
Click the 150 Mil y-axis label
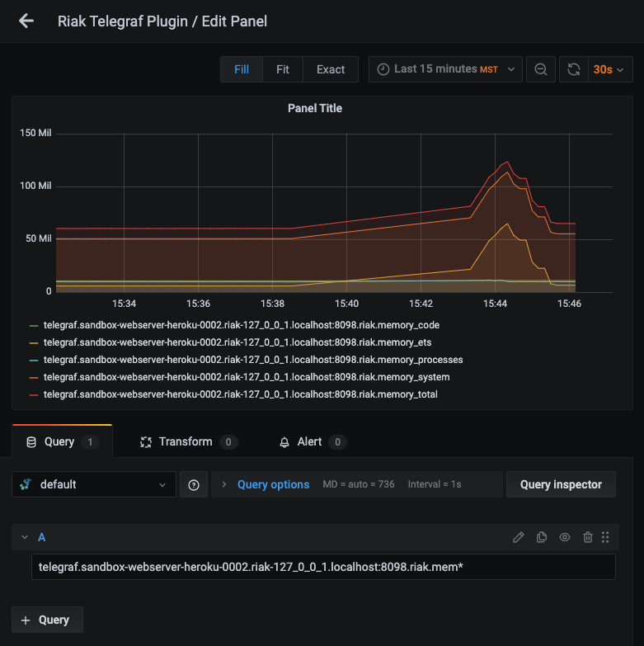[35, 133]
